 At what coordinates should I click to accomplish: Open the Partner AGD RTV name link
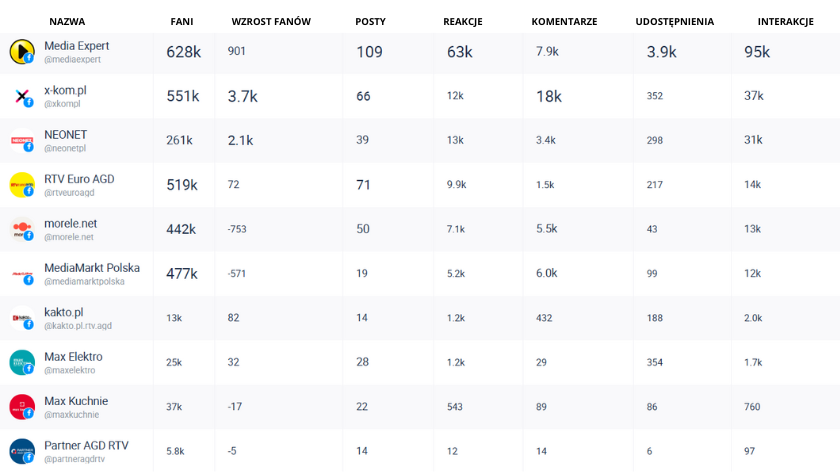click(86, 445)
